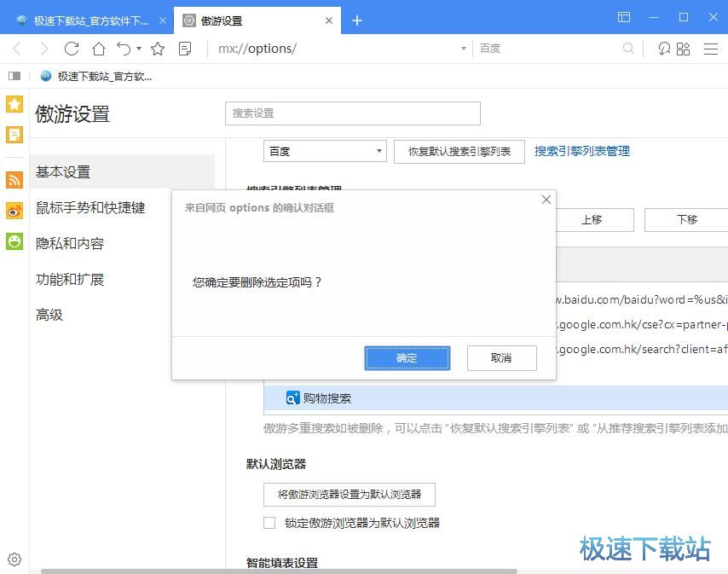Open the address bar history dropdown
The height and width of the screenshot is (574, 728).
[463, 49]
